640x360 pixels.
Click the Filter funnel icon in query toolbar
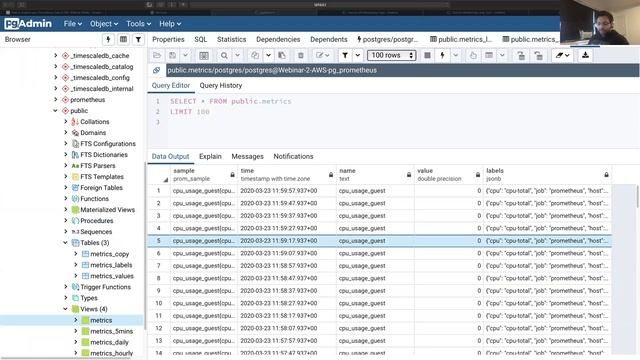tap(345, 55)
